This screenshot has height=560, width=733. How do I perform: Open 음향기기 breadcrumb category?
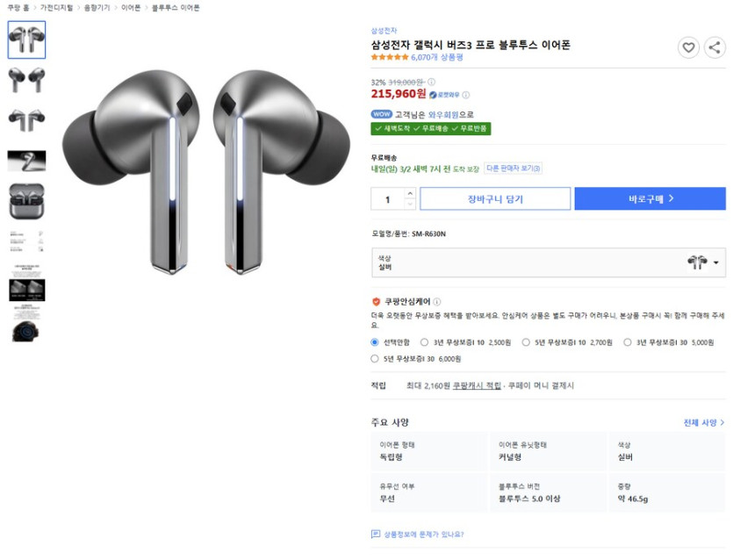click(97, 7)
